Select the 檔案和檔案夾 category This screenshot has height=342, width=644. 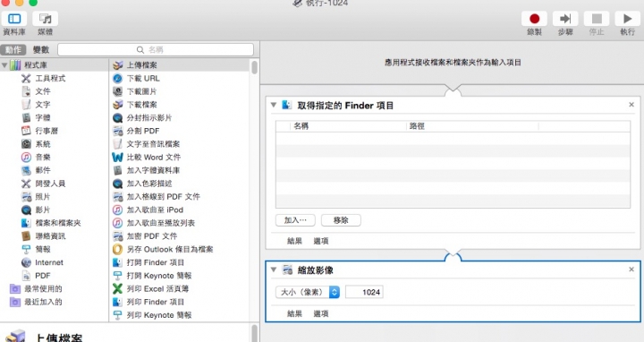point(57,223)
